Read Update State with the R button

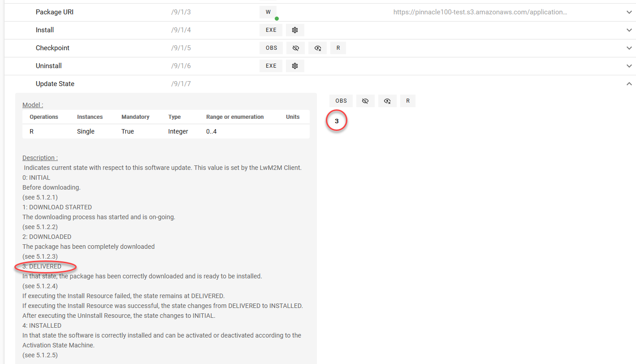[x=408, y=101]
